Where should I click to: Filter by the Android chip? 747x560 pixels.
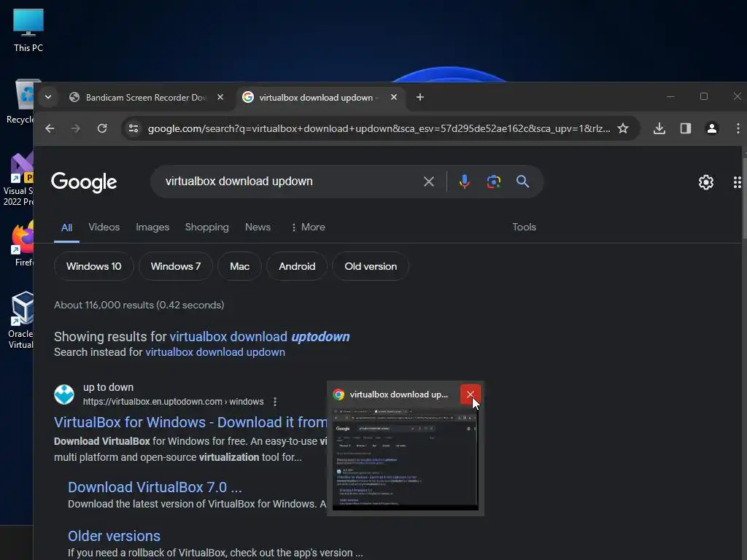click(x=297, y=266)
